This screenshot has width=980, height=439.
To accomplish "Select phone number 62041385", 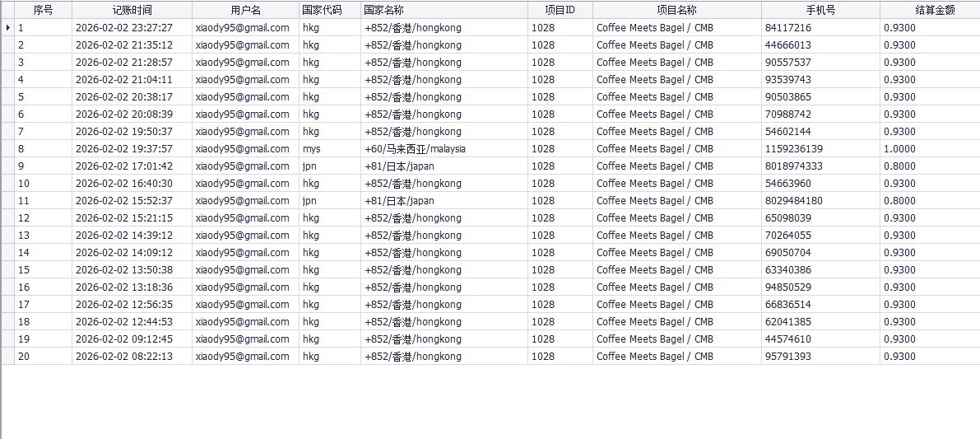I will coord(788,322).
